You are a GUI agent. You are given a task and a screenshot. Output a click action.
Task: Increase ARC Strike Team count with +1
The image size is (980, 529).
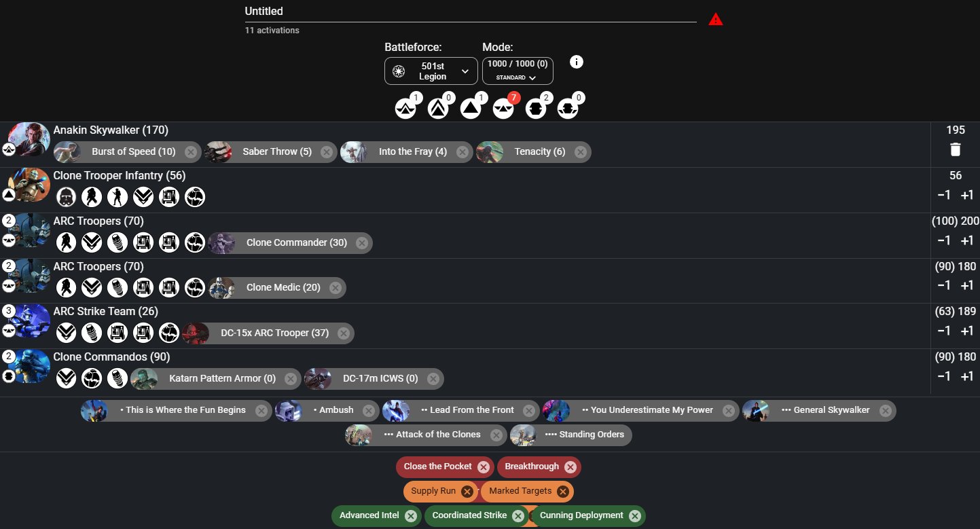(967, 331)
